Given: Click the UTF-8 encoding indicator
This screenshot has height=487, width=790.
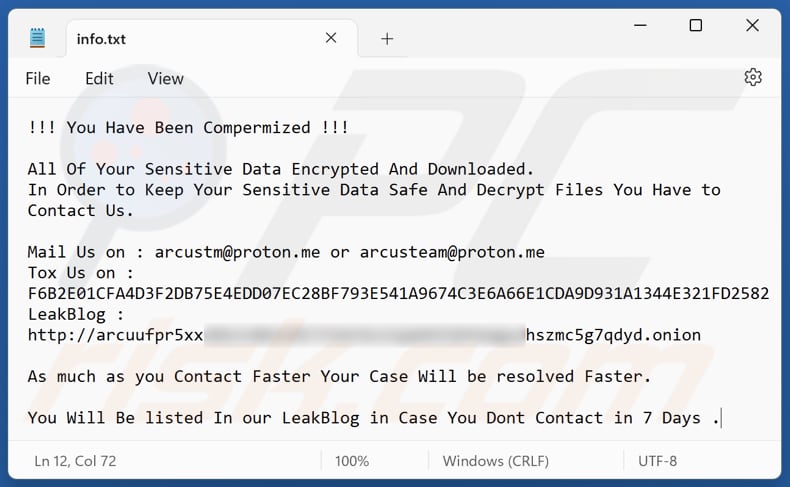Looking at the screenshot, I should coord(658,461).
